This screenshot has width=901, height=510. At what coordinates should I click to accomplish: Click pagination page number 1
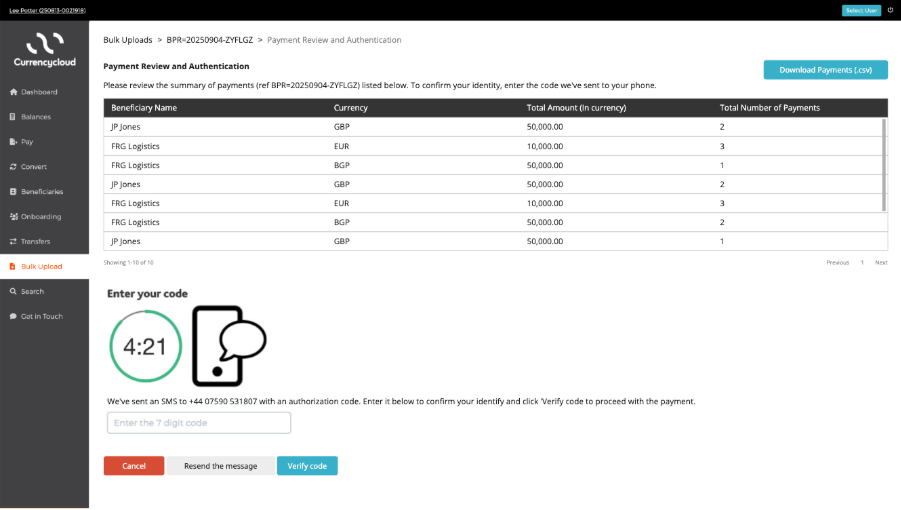[862, 262]
